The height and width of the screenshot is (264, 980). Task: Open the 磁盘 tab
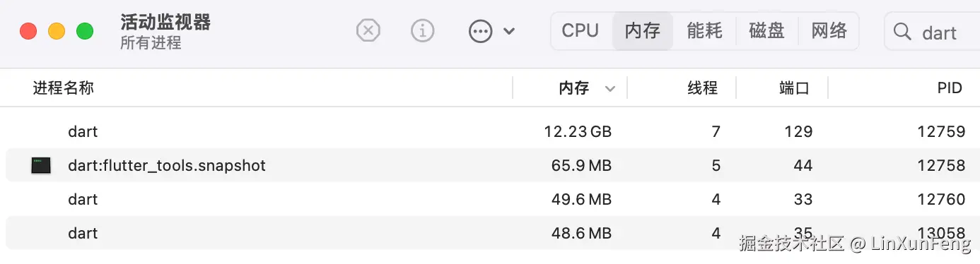[767, 30]
